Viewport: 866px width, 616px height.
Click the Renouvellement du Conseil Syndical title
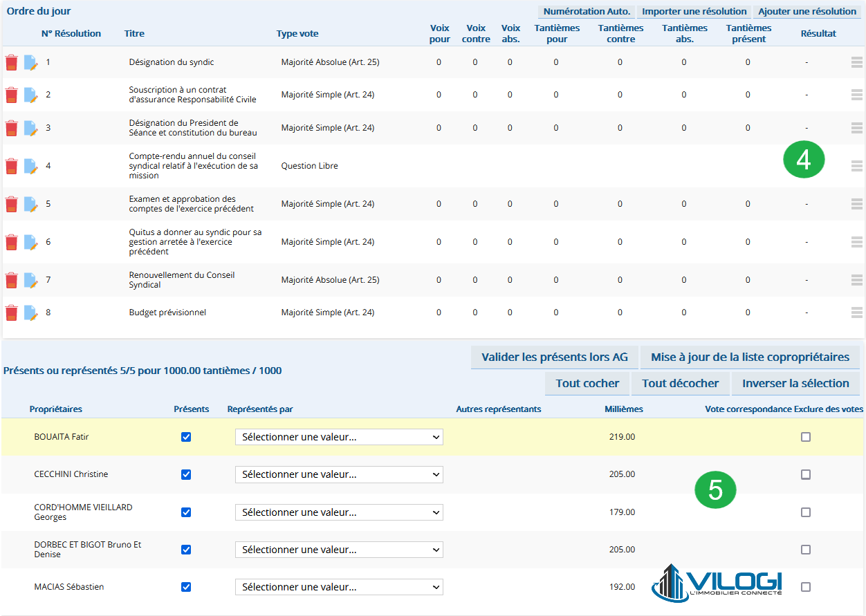(x=182, y=280)
